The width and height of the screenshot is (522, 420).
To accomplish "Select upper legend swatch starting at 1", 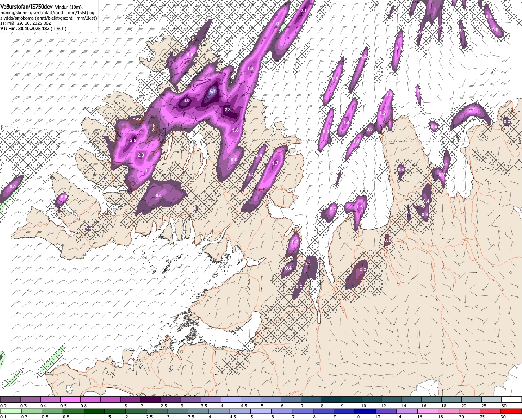I will click(x=110, y=400).
